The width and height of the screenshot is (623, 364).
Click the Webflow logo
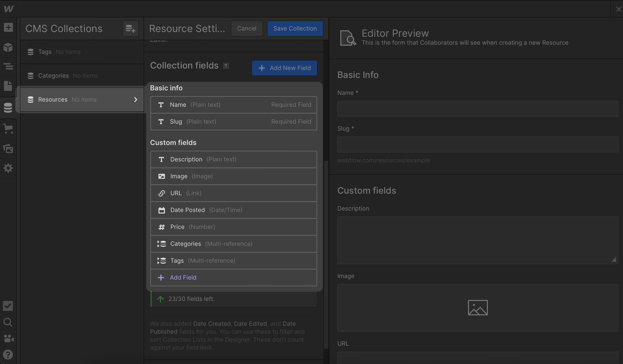(x=8, y=8)
